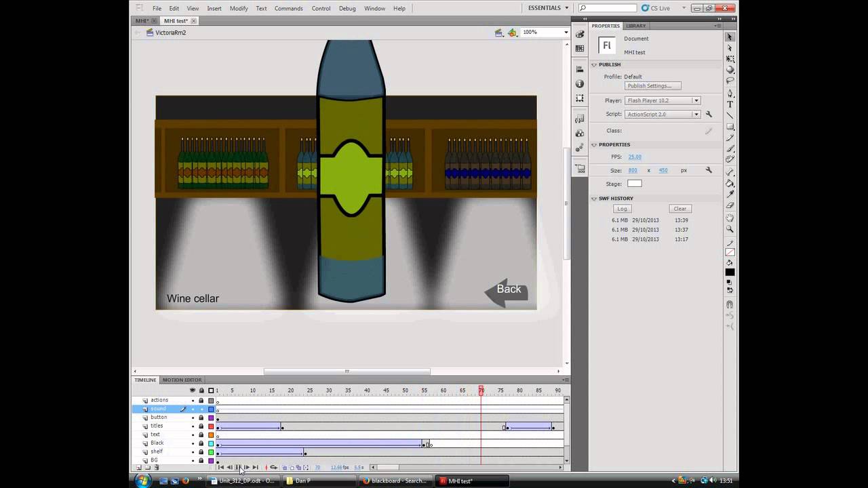
Task: Open the Modify menu
Action: pyautogui.click(x=239, y=8)
